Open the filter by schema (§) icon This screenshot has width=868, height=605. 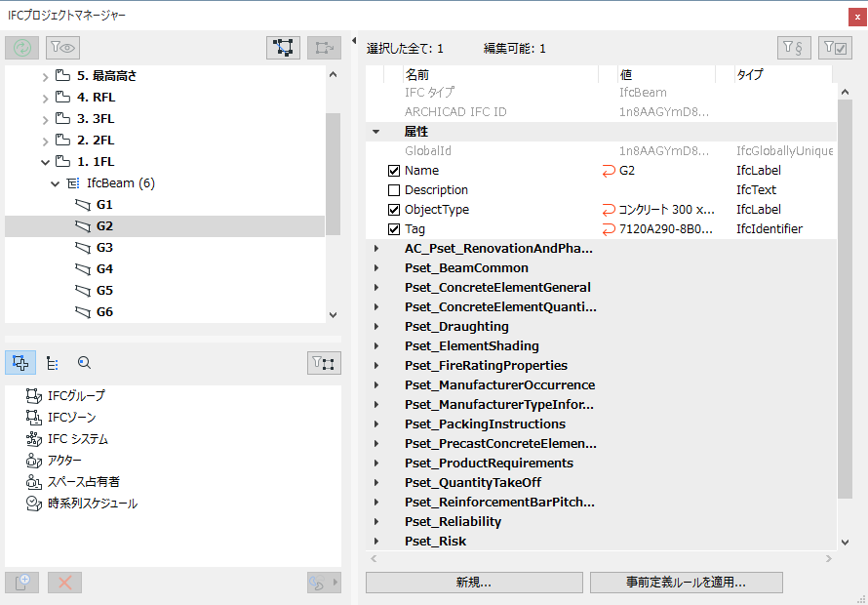794,48
